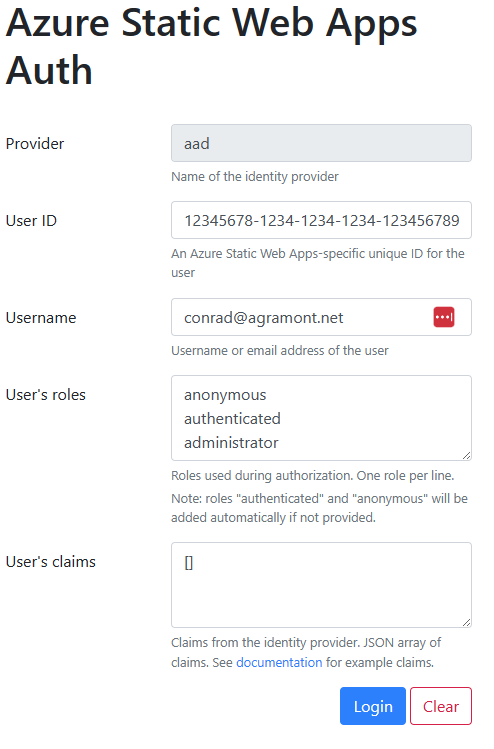The image size is (494, 749).
Task: Click the Username label
Action: pos(41,318)
